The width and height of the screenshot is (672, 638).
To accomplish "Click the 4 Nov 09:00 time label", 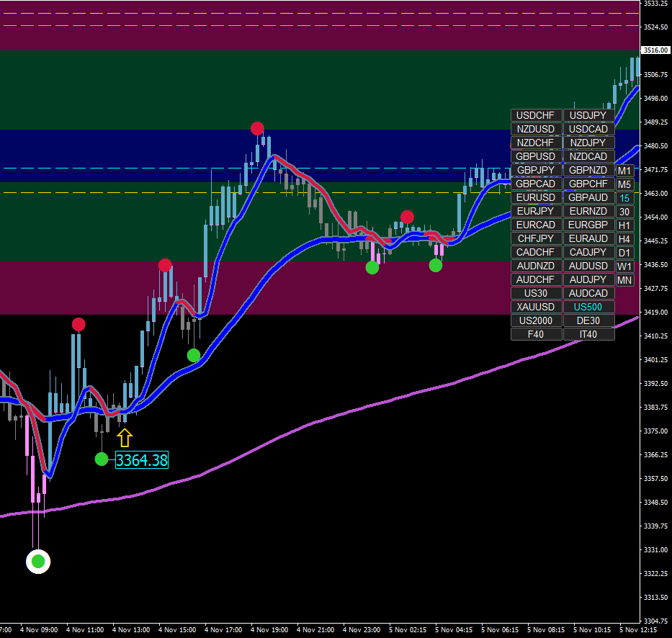I will (x=39, y=630).
